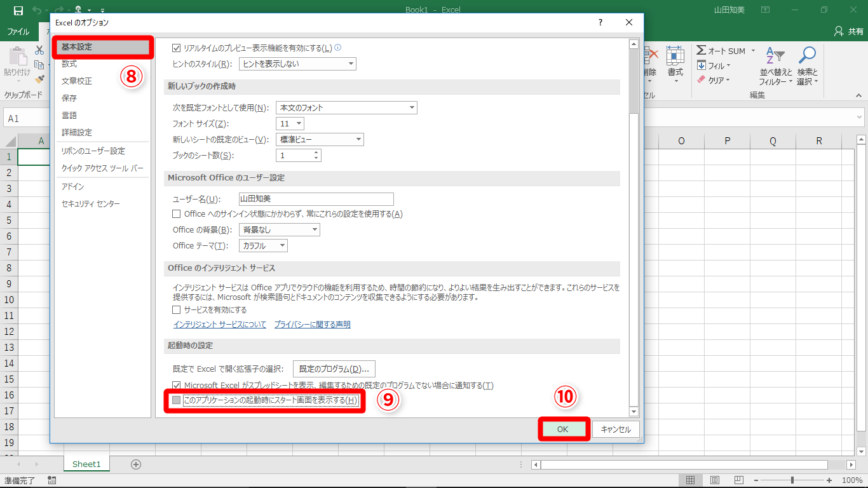Click the 既定のプログラム button
This screenshot has width=868, height=488.
[x=334, y=369]
